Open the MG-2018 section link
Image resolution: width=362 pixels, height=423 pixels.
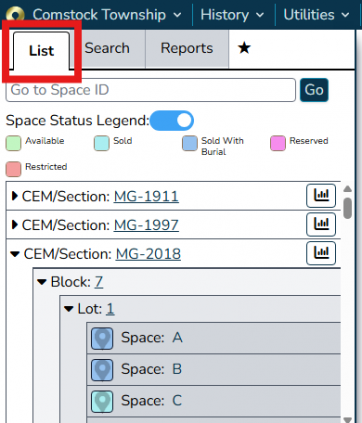(x=148, y=254)
